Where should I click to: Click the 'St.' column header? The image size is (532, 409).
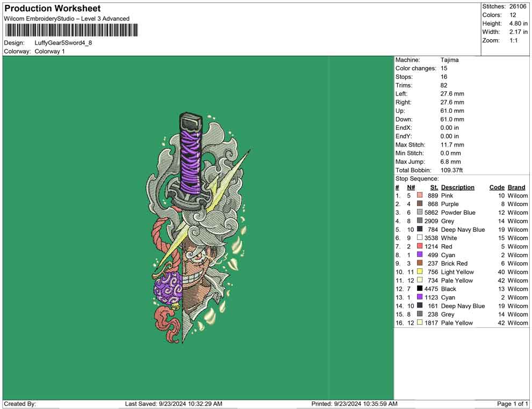click(434, 187)
